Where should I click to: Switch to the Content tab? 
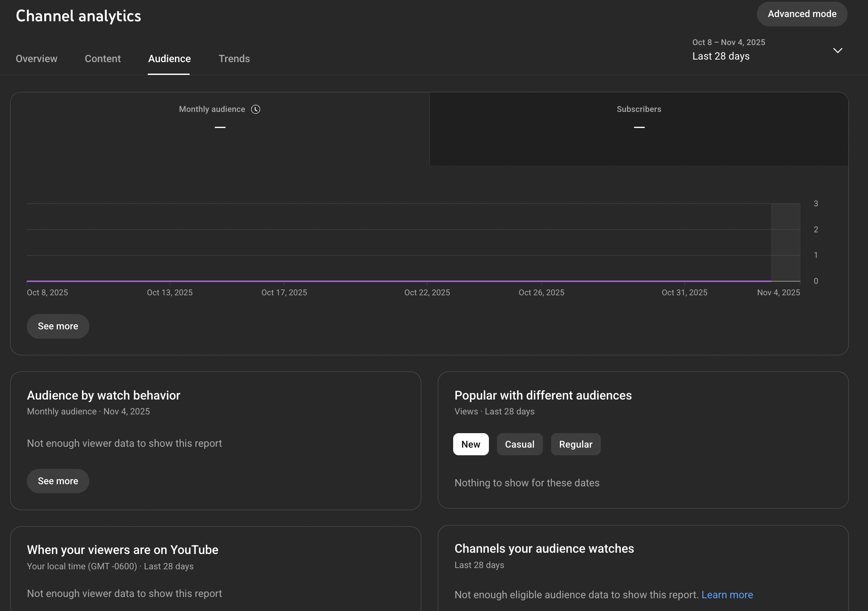[x=103, y=59]
